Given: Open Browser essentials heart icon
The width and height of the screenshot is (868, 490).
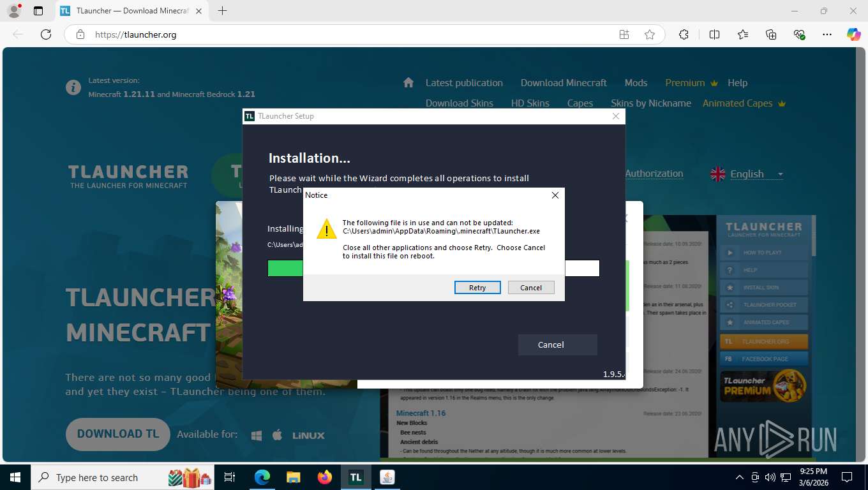Looking at the screenshot, I should (799, 34).
